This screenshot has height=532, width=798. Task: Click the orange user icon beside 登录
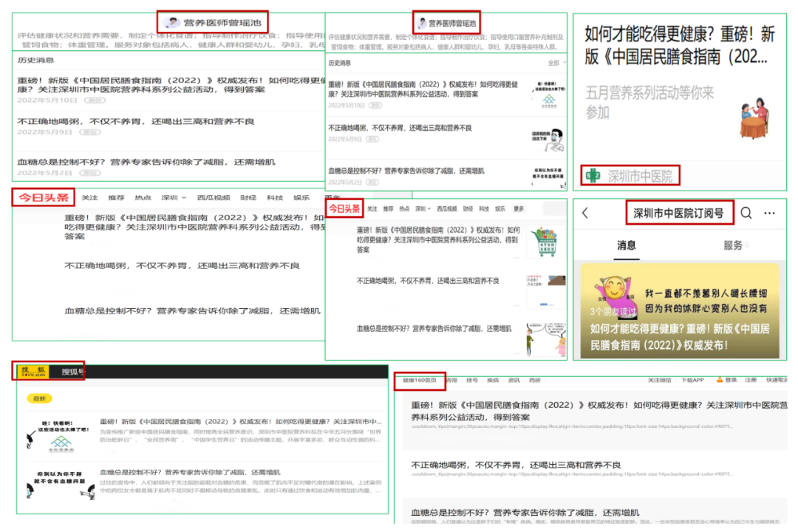click(x=720, y=380)
